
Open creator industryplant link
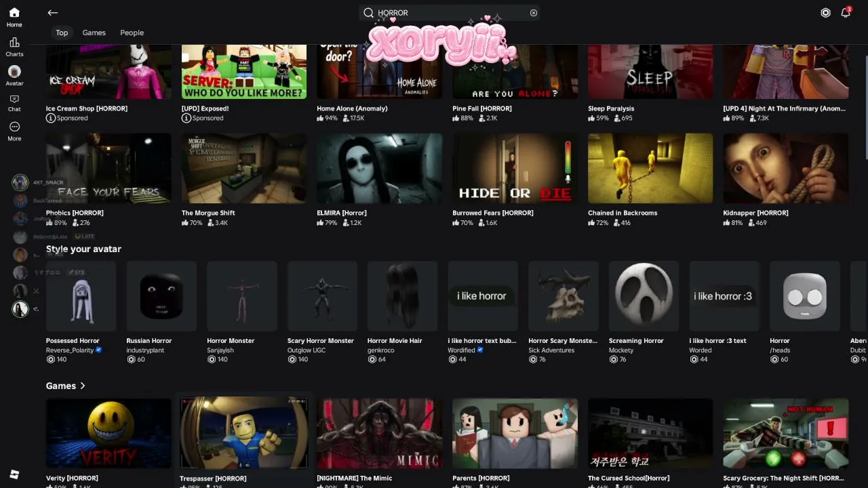click(145, 350)
